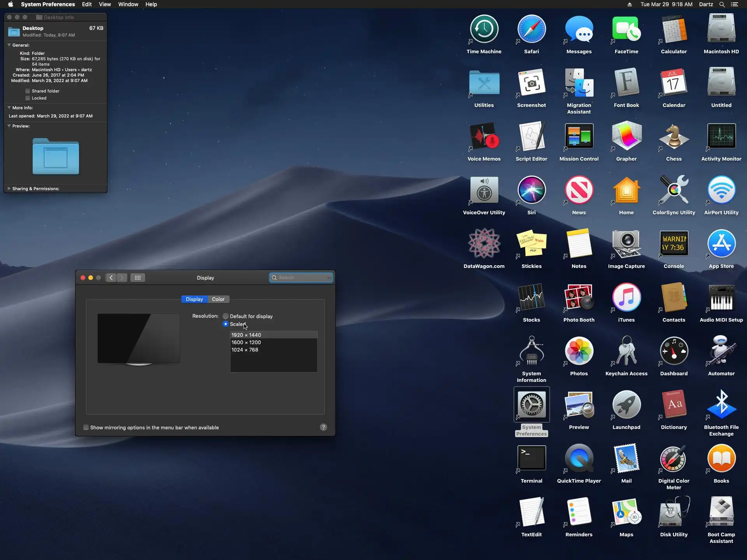Collapse the Preview disclosure triangle

[9, 126]
